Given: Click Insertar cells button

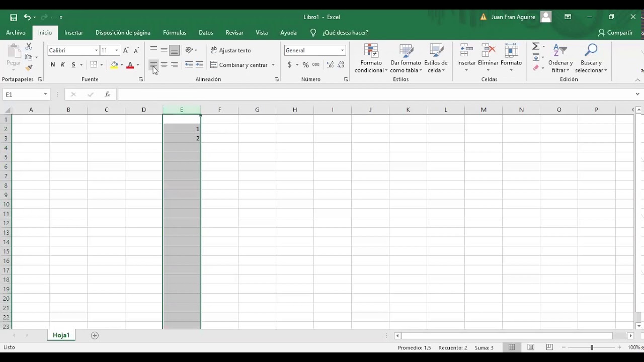Looking at the screenshot, I should (466, 58).
